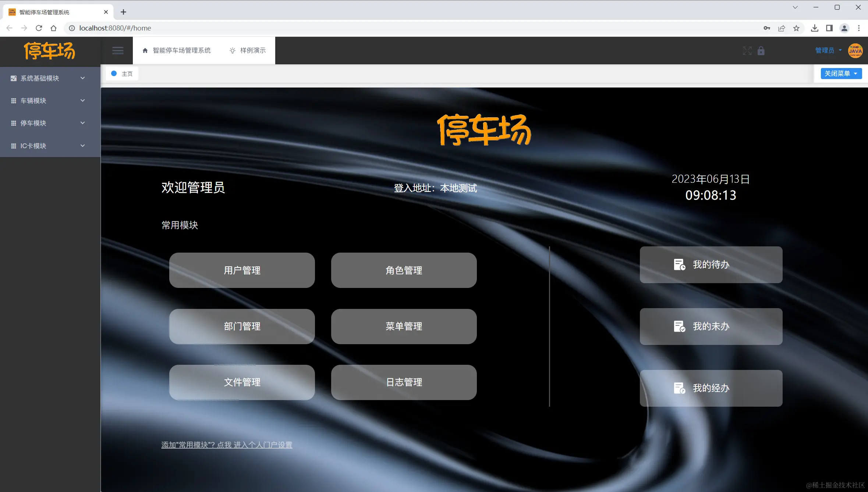Open 我的经办 panel icon
Viewport: 868px width, 492px height.
click(x=680, y=388)
